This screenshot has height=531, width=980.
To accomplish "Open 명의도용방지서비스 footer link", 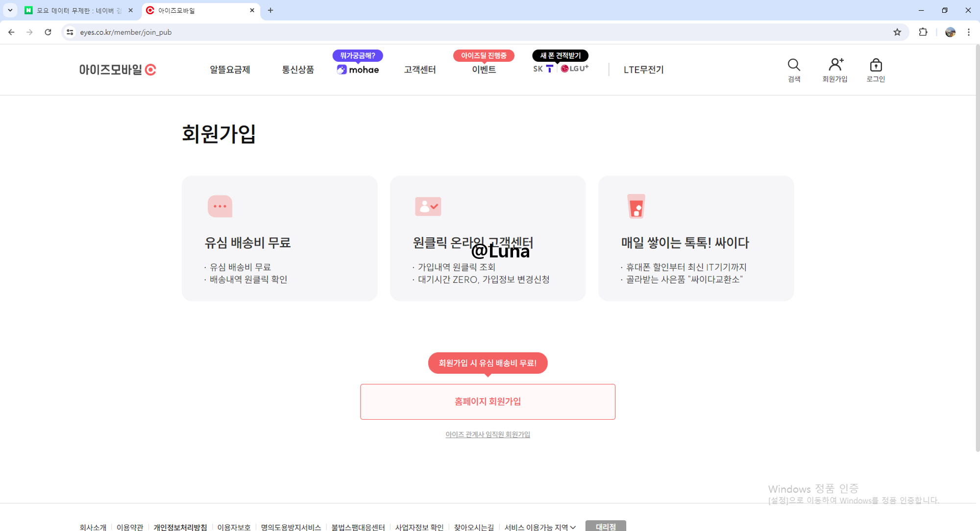I will point(291,527).
